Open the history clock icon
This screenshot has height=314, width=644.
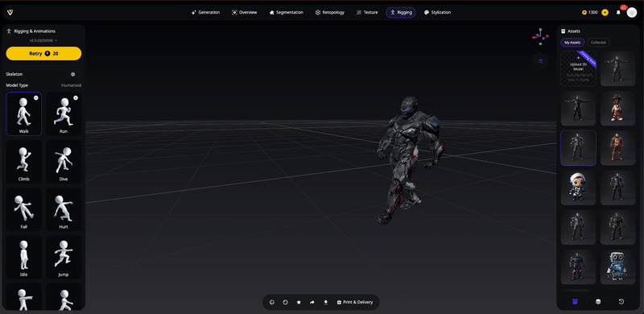click(x=621, y=302)
